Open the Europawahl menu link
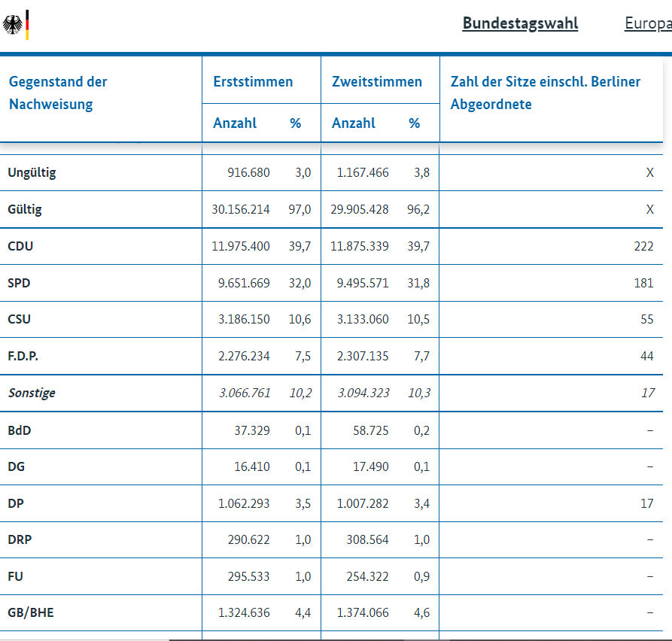Viewport: 672px width, 641px height. (x=648, y=23)
